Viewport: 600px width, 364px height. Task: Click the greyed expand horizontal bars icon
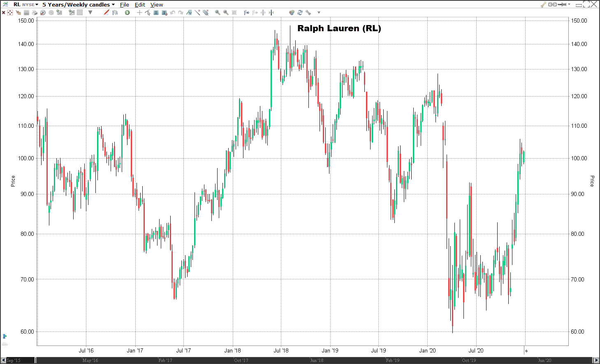pyautogui.click(x=263, y=13)
